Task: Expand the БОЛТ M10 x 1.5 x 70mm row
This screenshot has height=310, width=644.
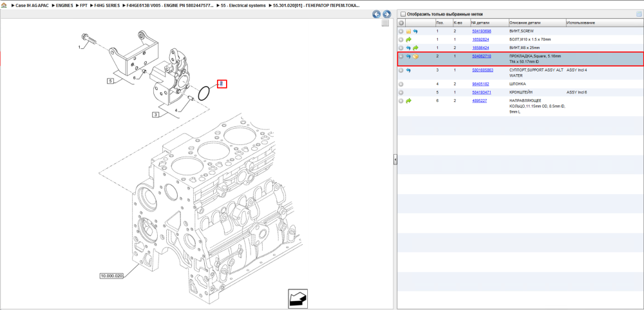Action: pos(401,39)
